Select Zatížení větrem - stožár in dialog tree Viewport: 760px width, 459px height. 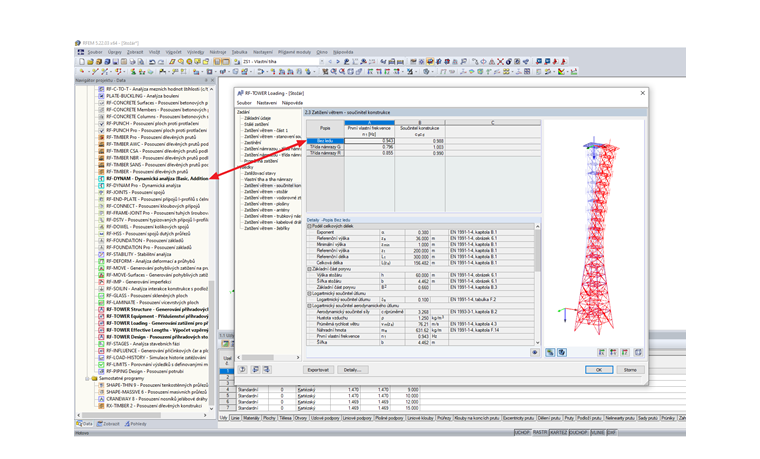[266, 191]
